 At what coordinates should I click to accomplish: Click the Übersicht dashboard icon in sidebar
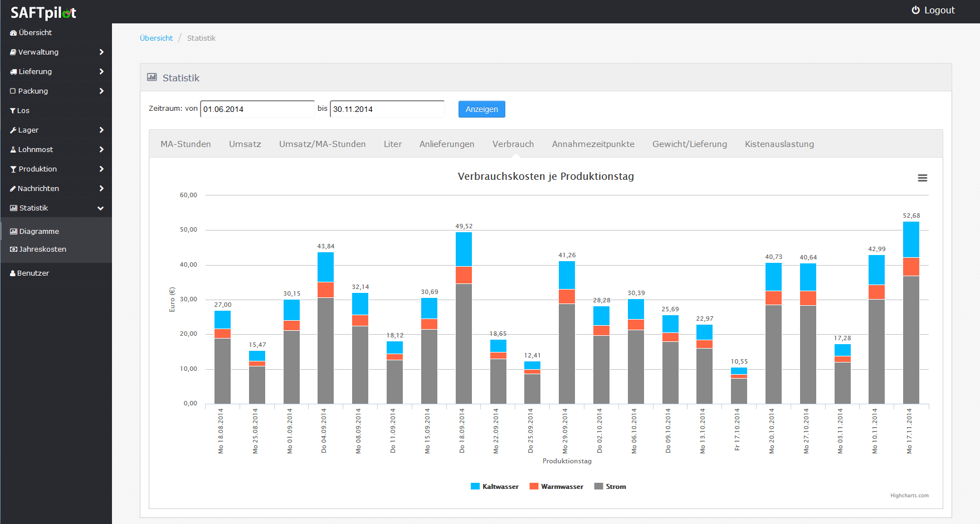(13, 33)
